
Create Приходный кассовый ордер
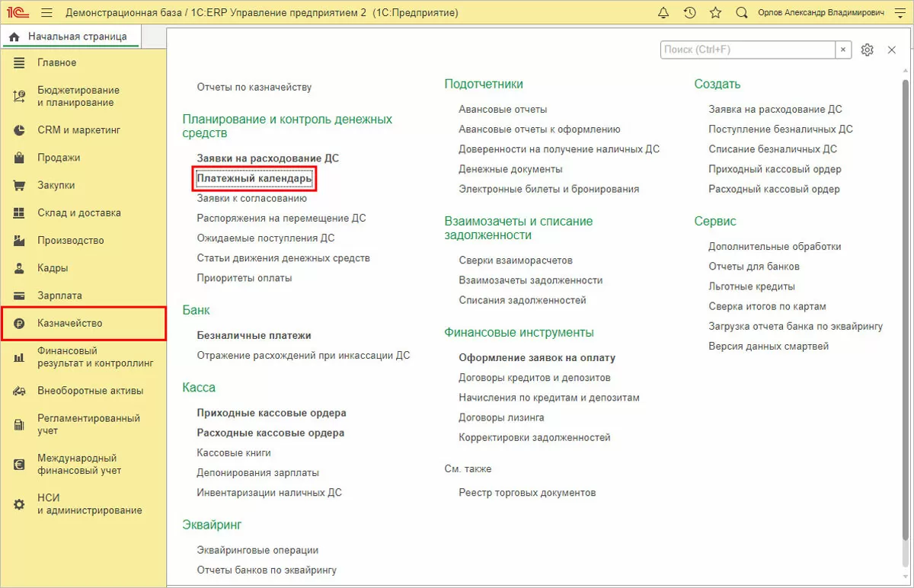tap(775, 169)
